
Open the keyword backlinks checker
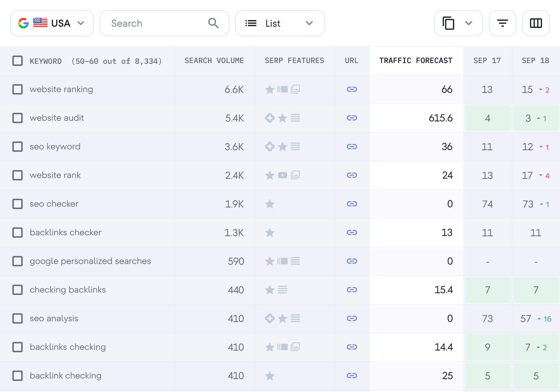point(65,232)
